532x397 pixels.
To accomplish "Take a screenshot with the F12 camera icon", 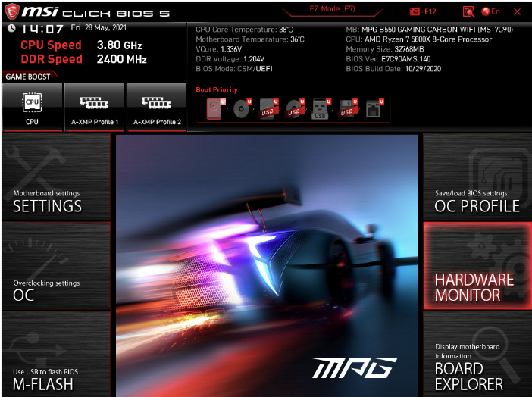I will coord(422,11).
